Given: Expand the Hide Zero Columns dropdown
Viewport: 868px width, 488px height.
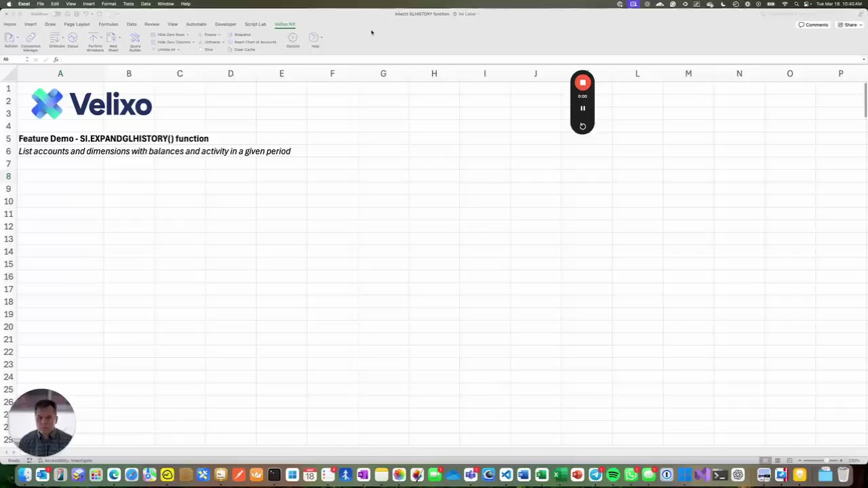Looking at the screenshot, I should click(193, 42).
